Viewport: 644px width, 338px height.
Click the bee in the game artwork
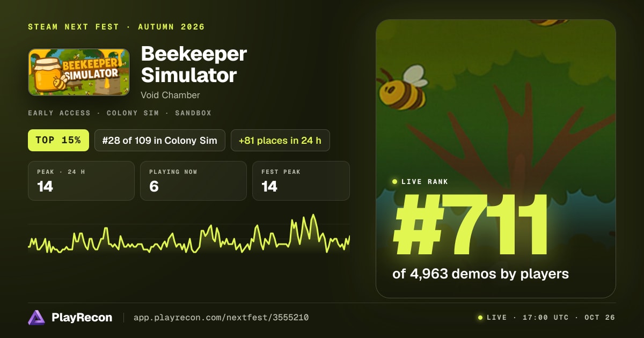click(403, 87)
